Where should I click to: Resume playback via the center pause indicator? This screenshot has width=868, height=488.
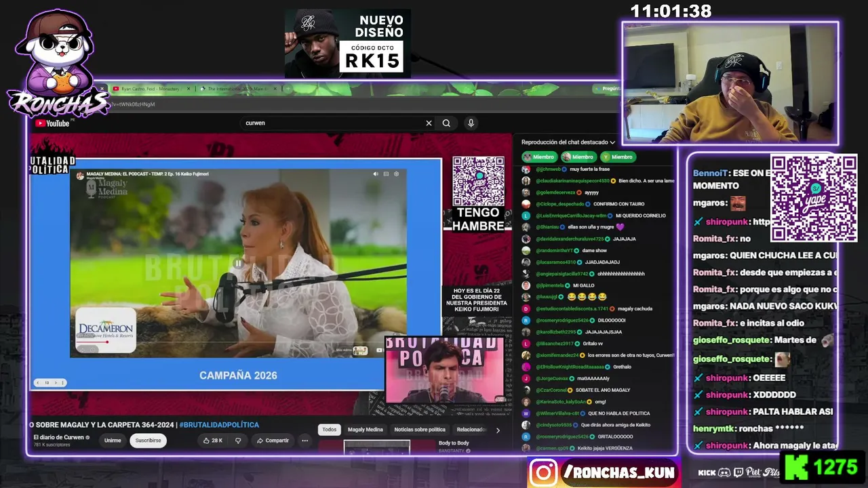238,263
